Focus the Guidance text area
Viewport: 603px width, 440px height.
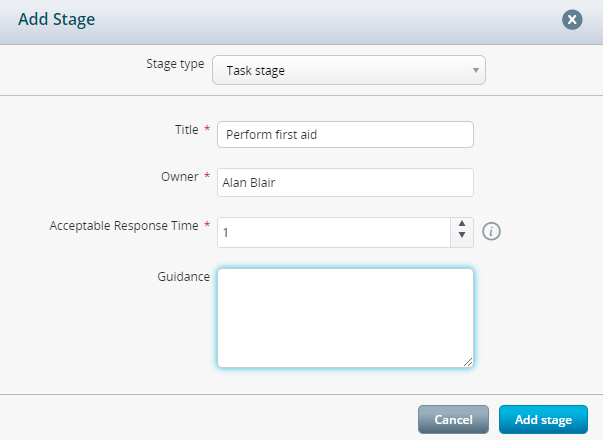345,318
